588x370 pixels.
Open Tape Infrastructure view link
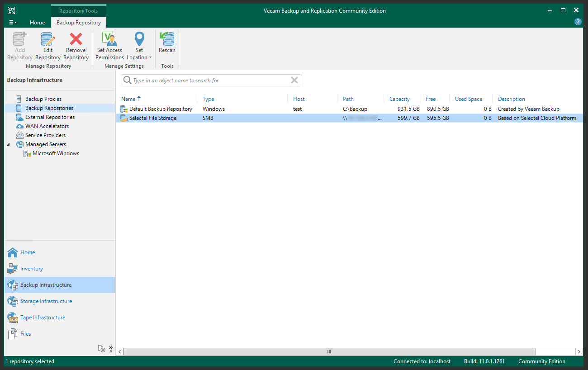(43, 318)
